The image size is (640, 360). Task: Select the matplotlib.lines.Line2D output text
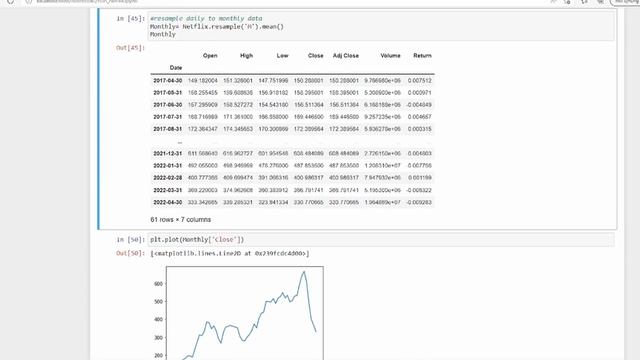(230, 253)
